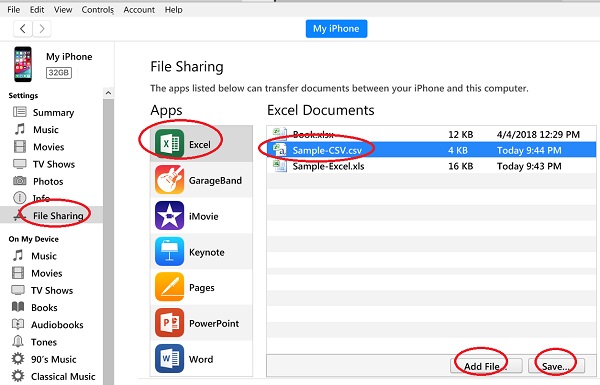
Task: Click the Movies icon under On My Device
Action: [x=18, y=273]
